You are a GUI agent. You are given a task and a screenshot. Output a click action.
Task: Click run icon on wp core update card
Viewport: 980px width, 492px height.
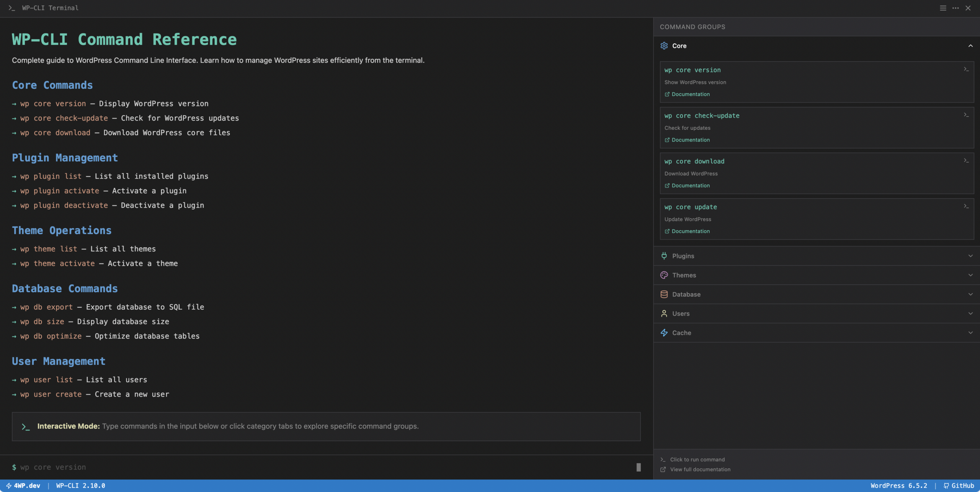point(966,206)
